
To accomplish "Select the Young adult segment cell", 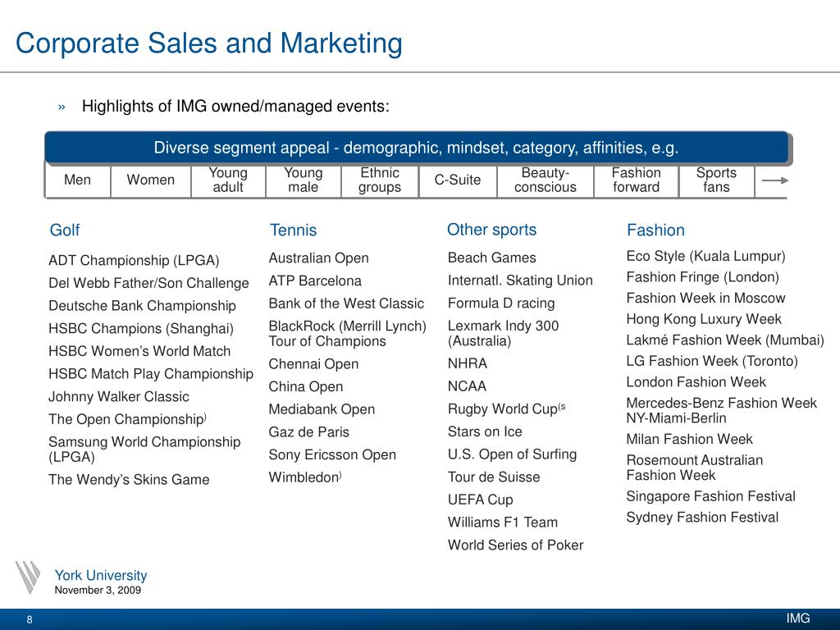I will [228, 180].
